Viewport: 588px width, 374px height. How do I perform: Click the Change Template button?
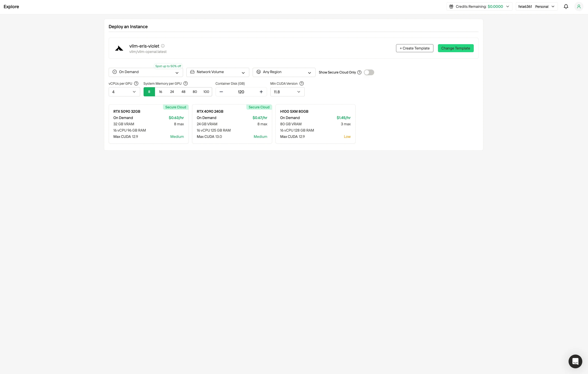455,48
